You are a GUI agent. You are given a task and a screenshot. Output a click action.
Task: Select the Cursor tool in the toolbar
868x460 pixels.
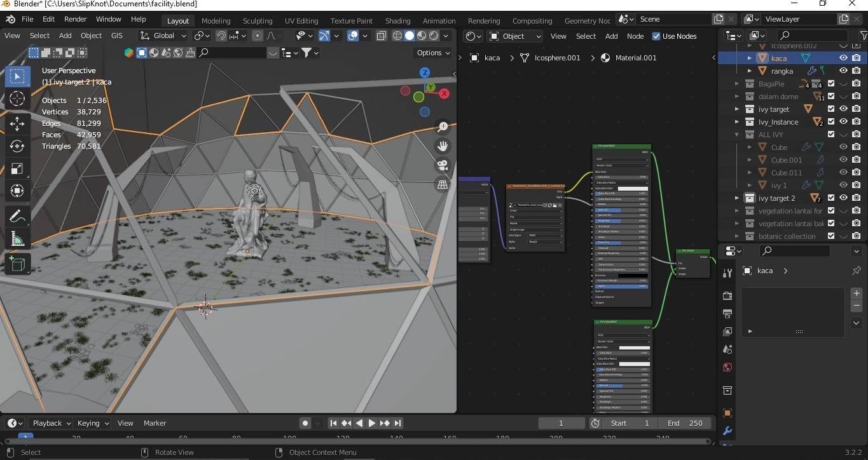pyautogui.click(x=17, y=98)
